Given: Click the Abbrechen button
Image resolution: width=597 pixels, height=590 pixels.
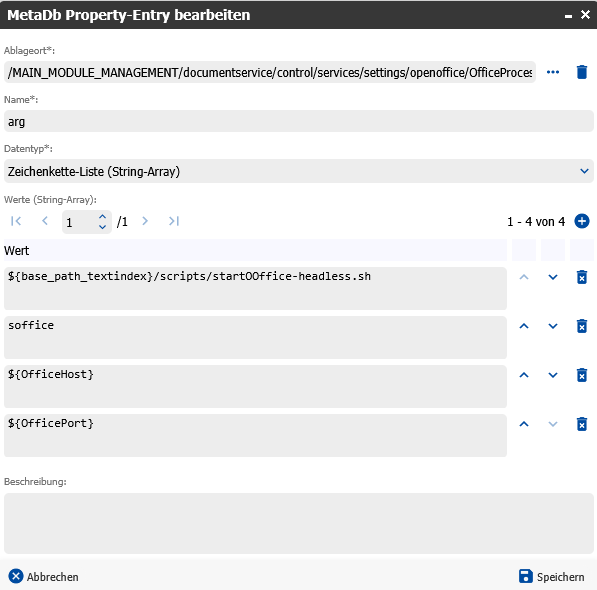Looking at the screenshot, I should tap(43, 576).
